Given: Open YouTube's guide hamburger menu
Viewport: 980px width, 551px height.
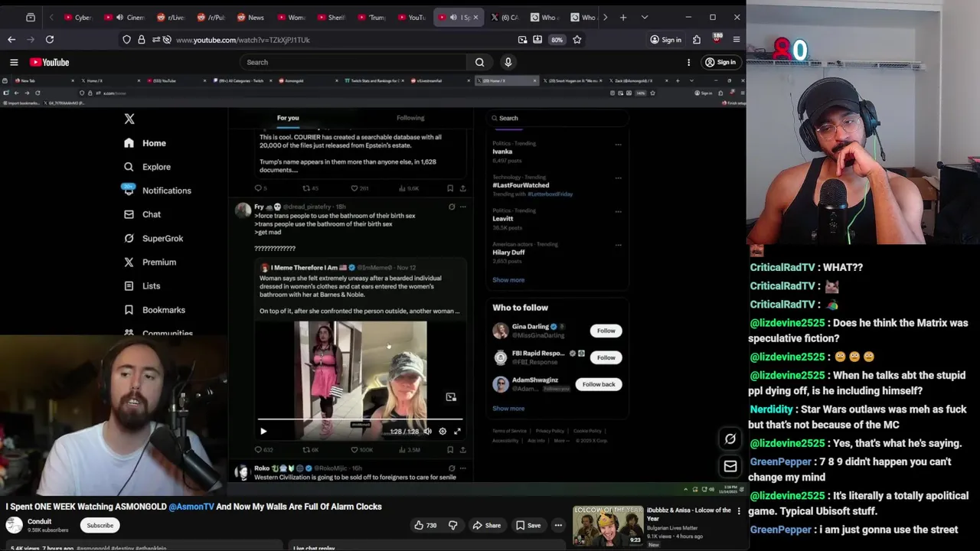Looking at the screenshot, I should (14, 62).
